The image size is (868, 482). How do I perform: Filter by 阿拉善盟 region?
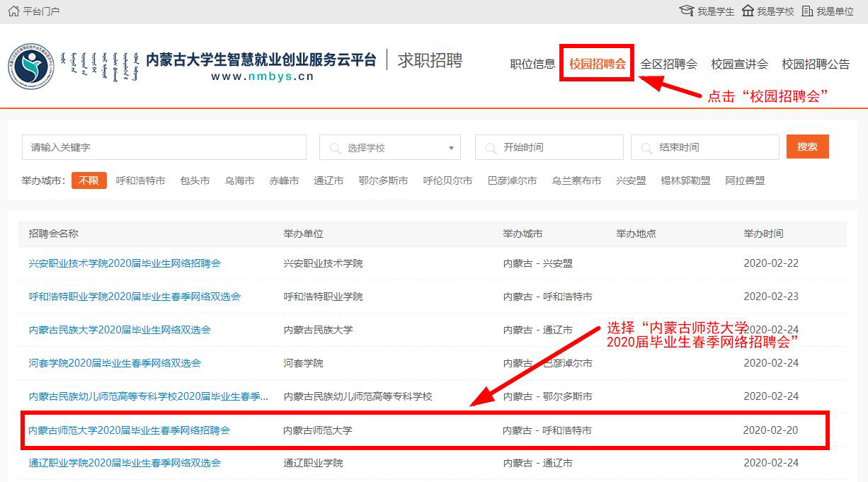745,180
